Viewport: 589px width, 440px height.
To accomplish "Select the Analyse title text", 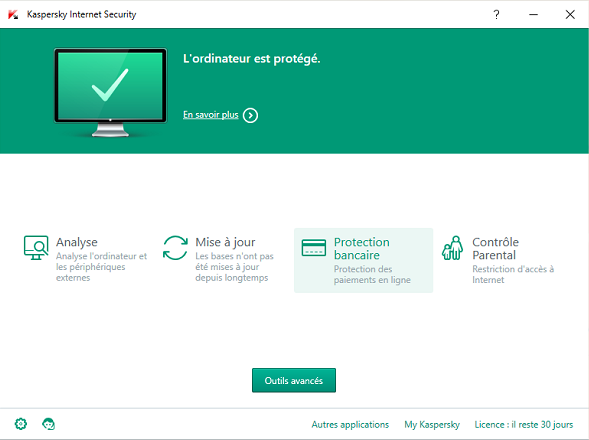I will (x=77, y=242).
